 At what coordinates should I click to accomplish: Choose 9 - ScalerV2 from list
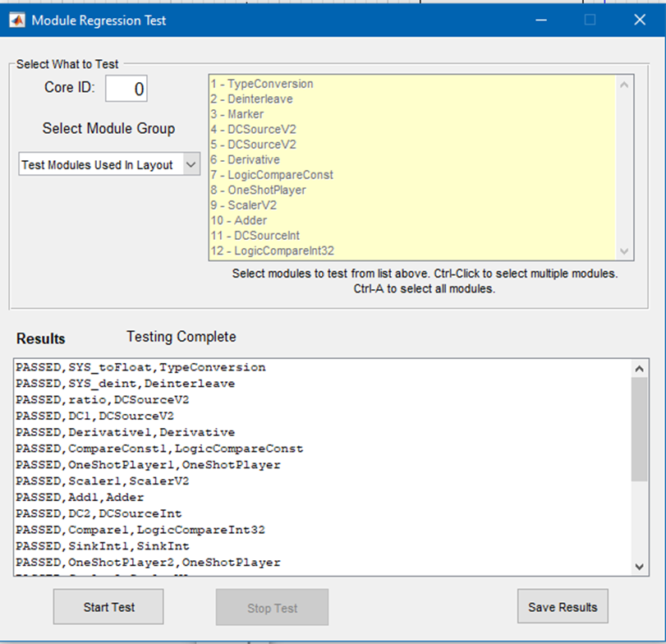[x=245, y=205]
